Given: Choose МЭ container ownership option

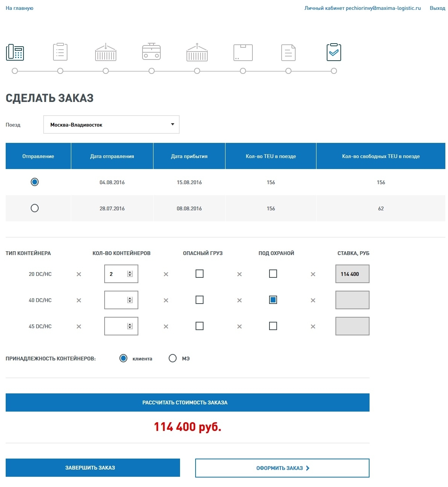Looking at the screenshot, I should coord(173,358).
